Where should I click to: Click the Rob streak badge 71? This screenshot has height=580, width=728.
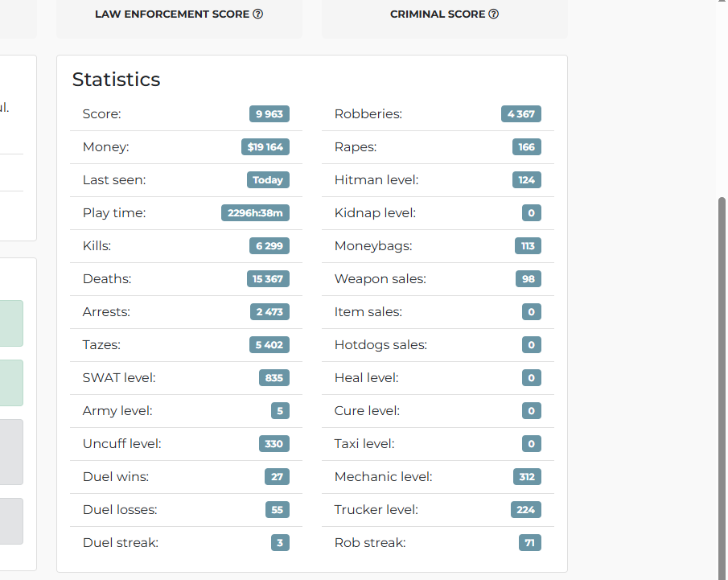click(530, 542)
